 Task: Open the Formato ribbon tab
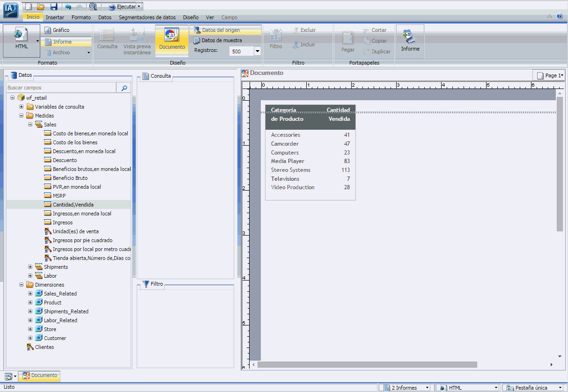[x=81, y=17]
